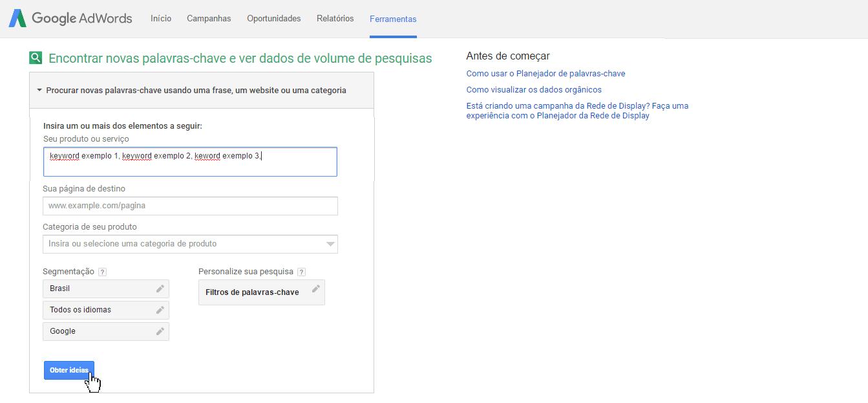Click the Personalize sua pesquisa label
Image resolution: width=868 pixels, height=403 pixels.
tap(246, 272)
